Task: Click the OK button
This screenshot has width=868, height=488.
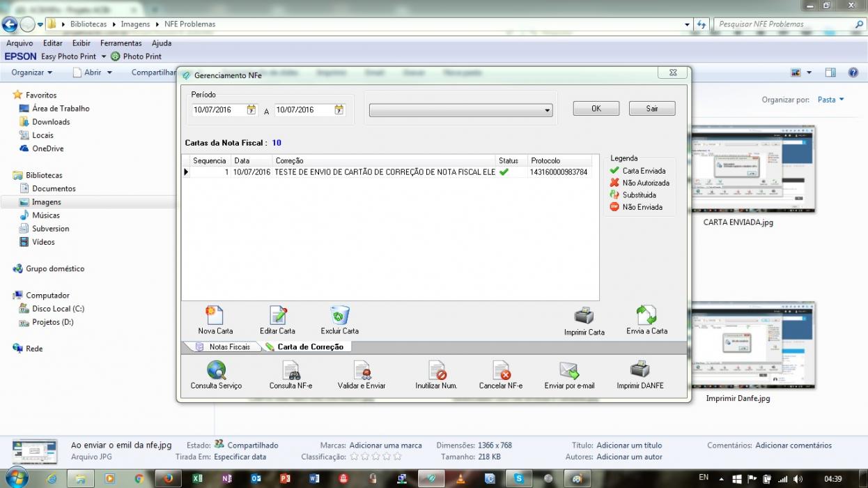Action: click(596, 109)
